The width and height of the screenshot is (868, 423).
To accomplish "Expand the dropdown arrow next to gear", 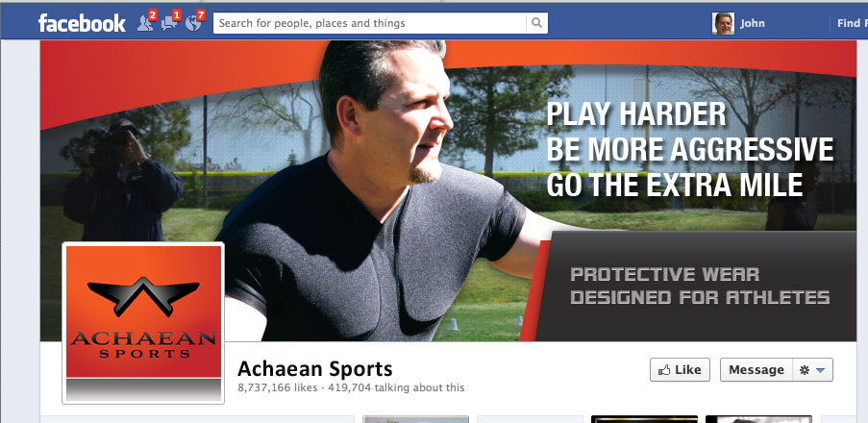I will tap(820, 370).
